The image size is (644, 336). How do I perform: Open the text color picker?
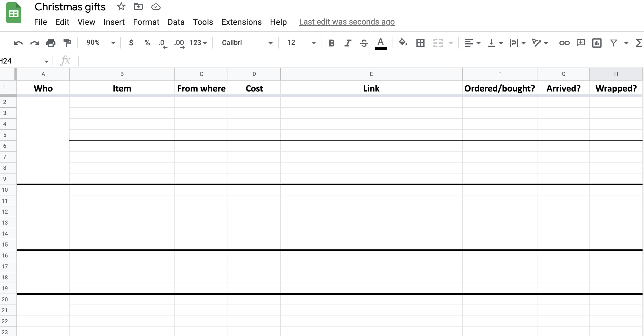click(x=381, y=43)
